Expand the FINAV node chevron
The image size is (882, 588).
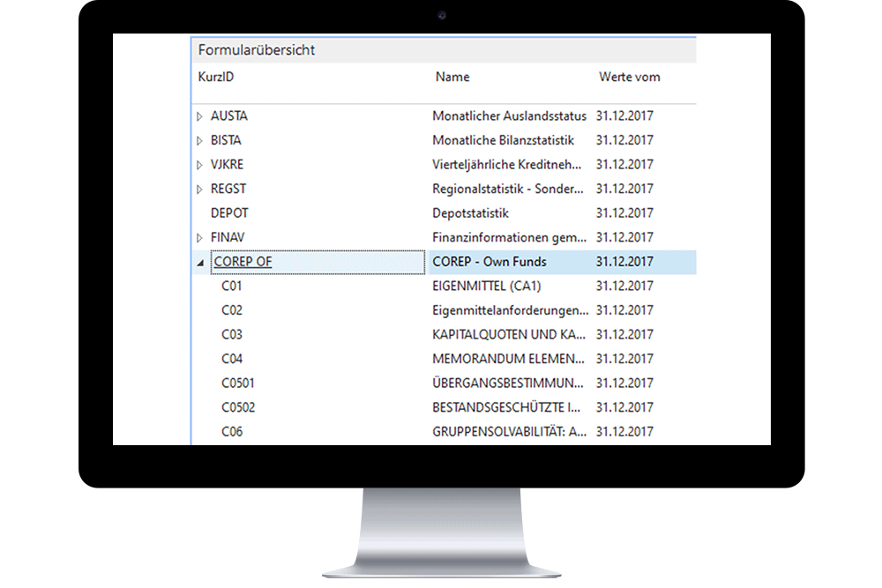coord(198,237)
